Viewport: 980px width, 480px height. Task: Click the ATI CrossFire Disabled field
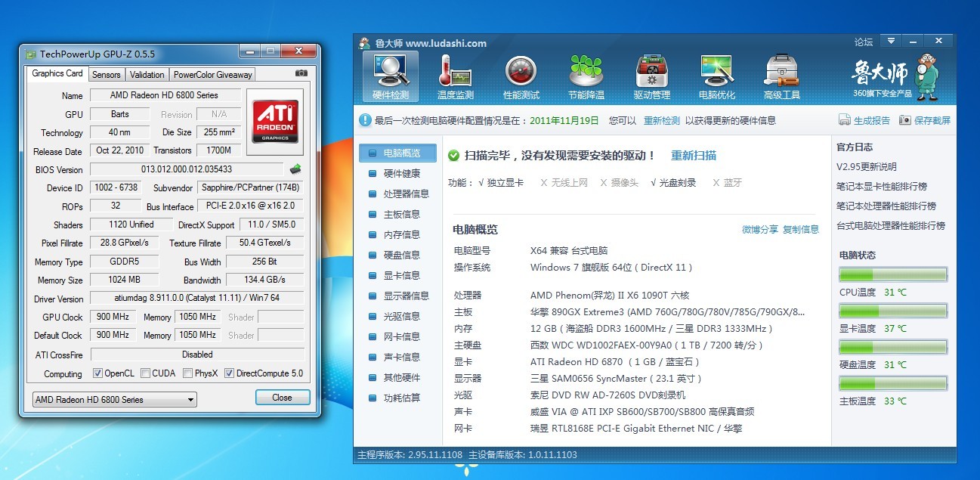pyautogui.click(x=196, y=354)
